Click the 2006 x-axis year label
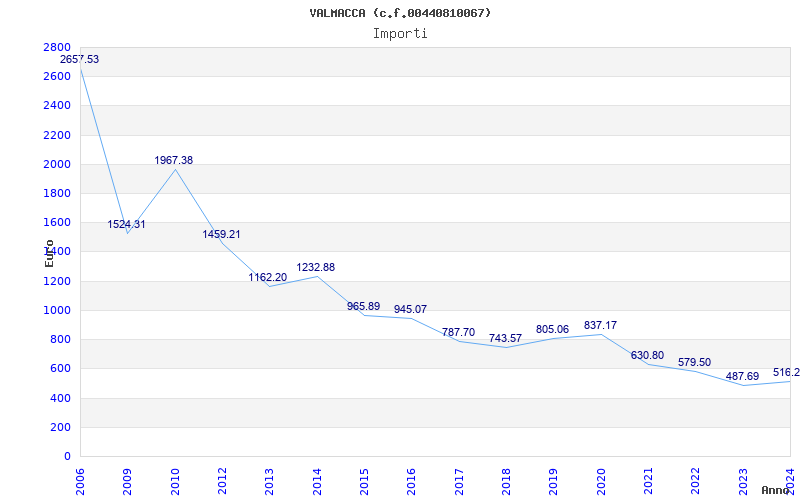The width and height of the screenshot is (800, 500). [x=80, y=481]
